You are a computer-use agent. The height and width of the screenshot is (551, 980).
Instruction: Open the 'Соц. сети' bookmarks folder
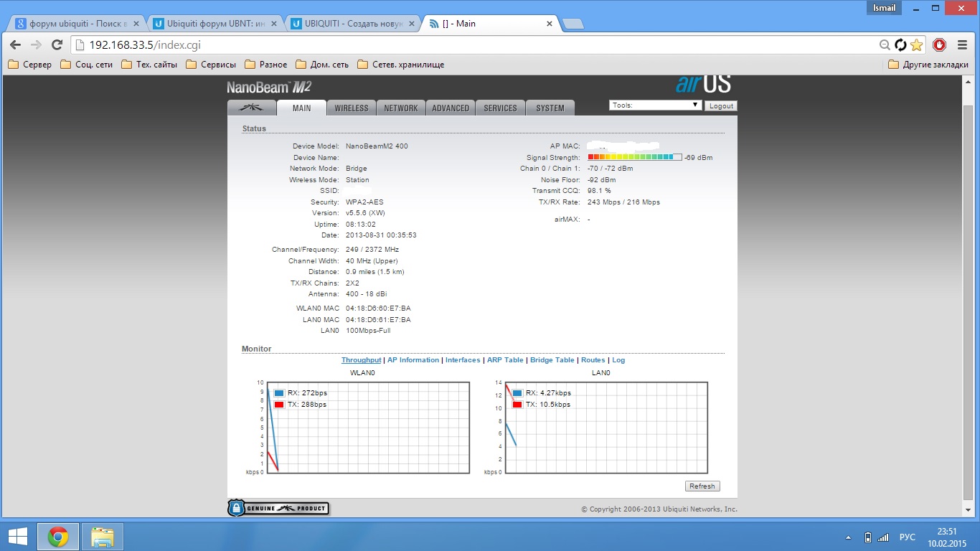click(x=86, y=65)
